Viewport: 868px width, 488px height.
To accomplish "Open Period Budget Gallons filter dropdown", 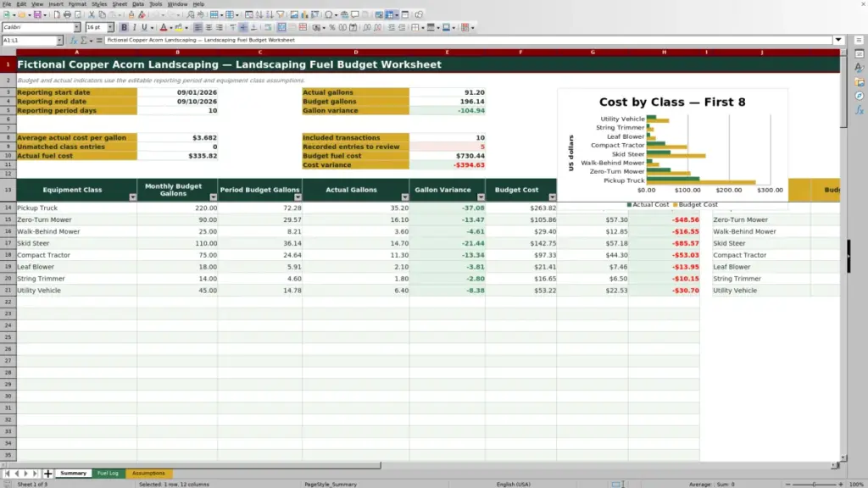I will [x=298, y=197].
